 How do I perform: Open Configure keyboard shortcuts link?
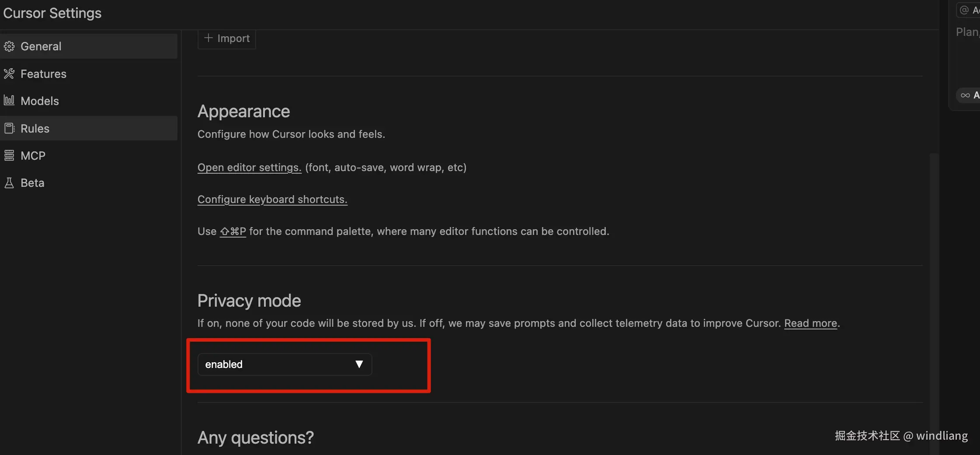pos(272,199)
